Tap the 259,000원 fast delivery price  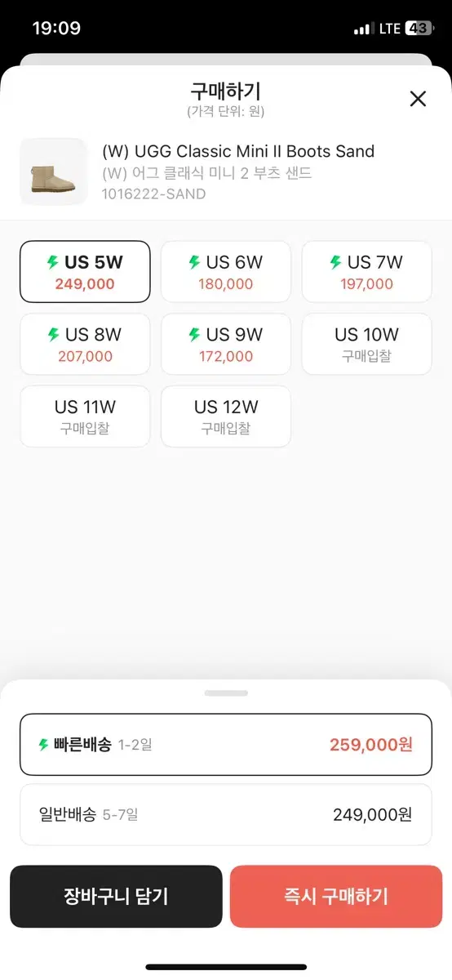[371, 745]
